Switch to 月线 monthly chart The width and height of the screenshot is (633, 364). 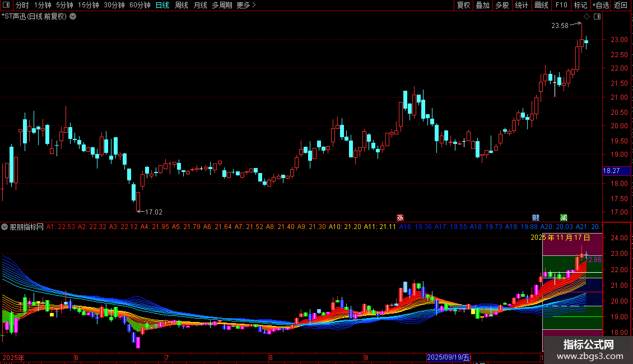click(200, 5)
